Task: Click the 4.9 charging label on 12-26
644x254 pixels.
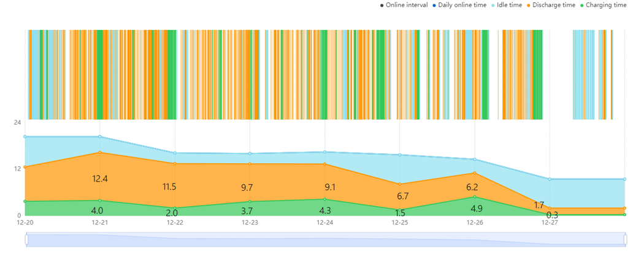Action: tap(477, 209)
